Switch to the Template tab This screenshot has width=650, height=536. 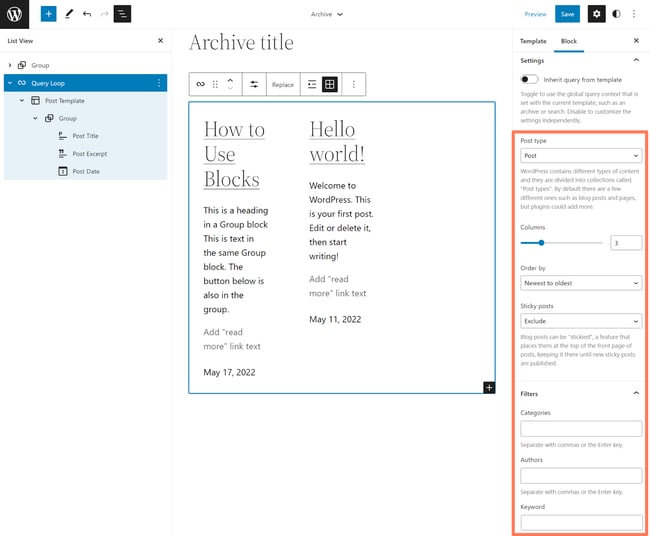click(x=533, y=41)
